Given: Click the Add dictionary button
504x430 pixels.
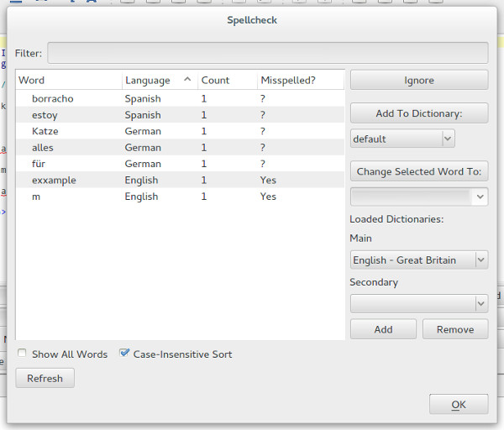Looking at the screenshot, I should tap(383, 329).
